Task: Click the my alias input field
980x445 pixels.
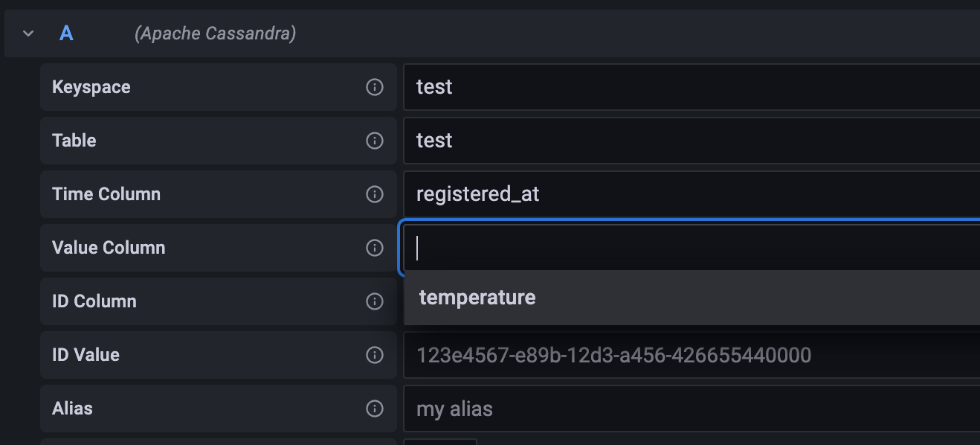Action: [x=692, y=409]
